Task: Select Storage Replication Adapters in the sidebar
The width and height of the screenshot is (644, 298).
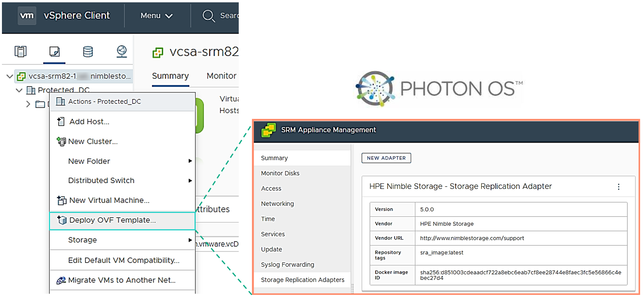Action: click(302, 280)
